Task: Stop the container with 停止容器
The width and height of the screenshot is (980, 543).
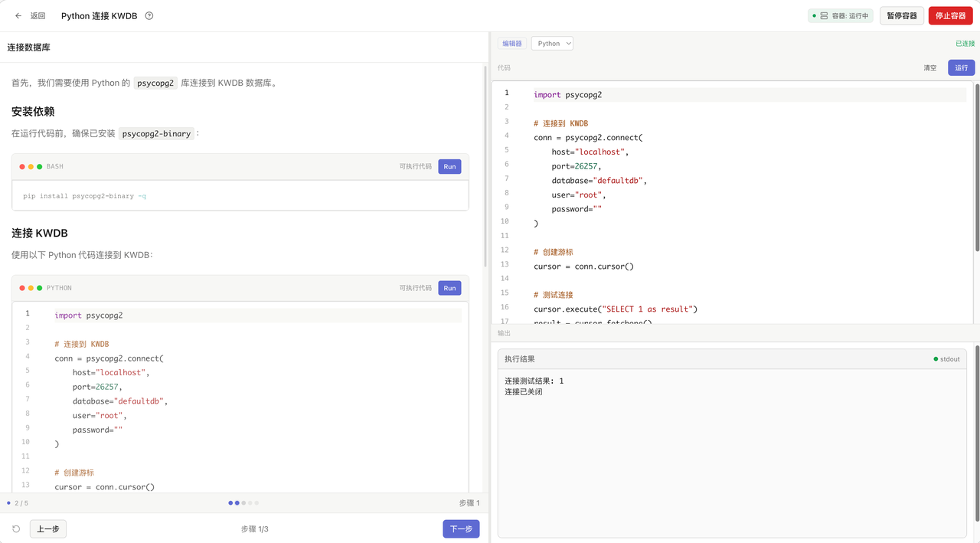Action: tap(950, 15)
